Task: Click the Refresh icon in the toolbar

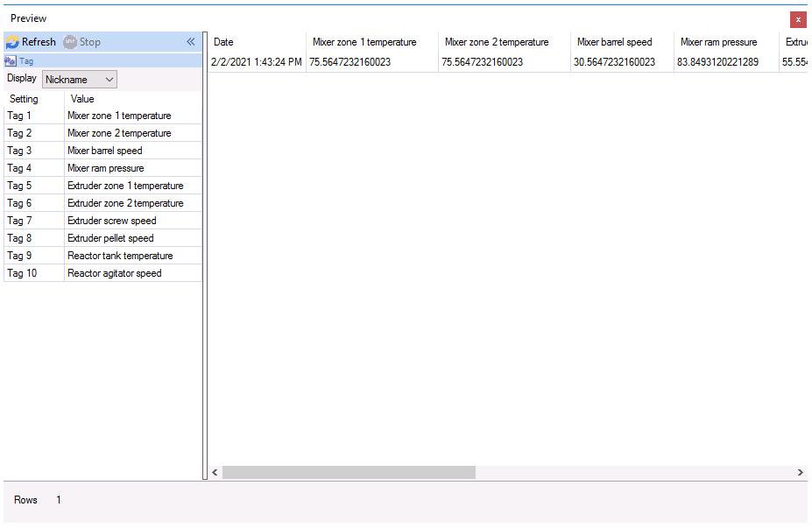Action: 12,42
